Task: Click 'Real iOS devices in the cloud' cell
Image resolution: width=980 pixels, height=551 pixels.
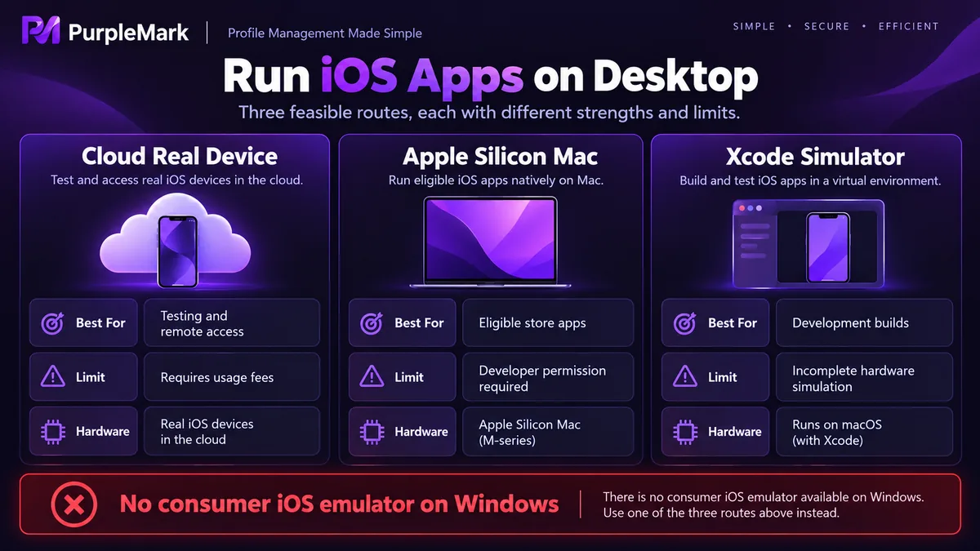Action: point(232,431)
